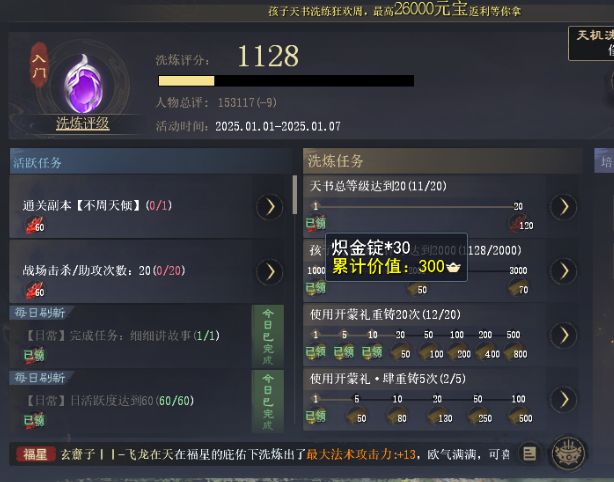The width and height of the screenshot is (614, 482).
Task: Click the 70 ingot reward at 3000 score
Action: [518, 288]
